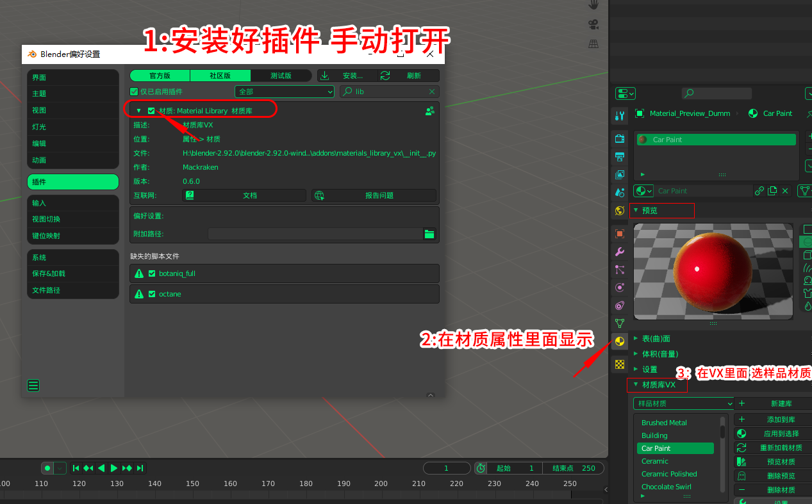The height and width of the screenshot is (504, 812).
Task: Open 界面 preferences section
Action: point(73,77)
